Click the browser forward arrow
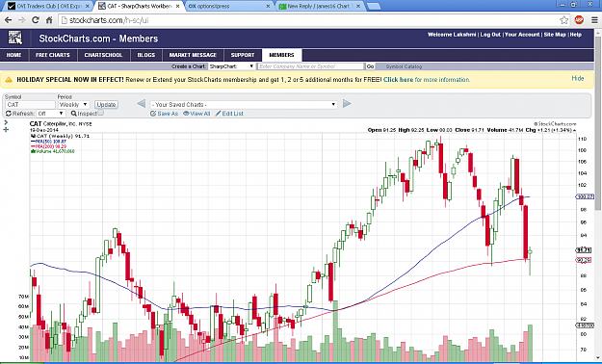 21,20
